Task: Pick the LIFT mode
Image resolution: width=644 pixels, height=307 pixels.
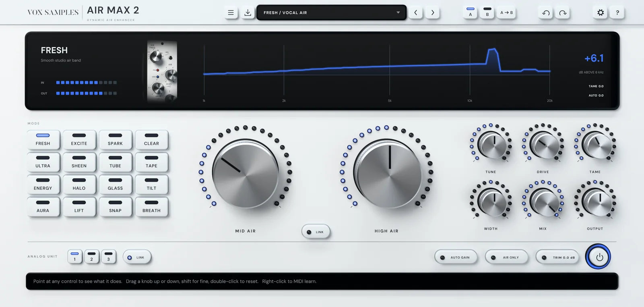Action: coord(79,207)
